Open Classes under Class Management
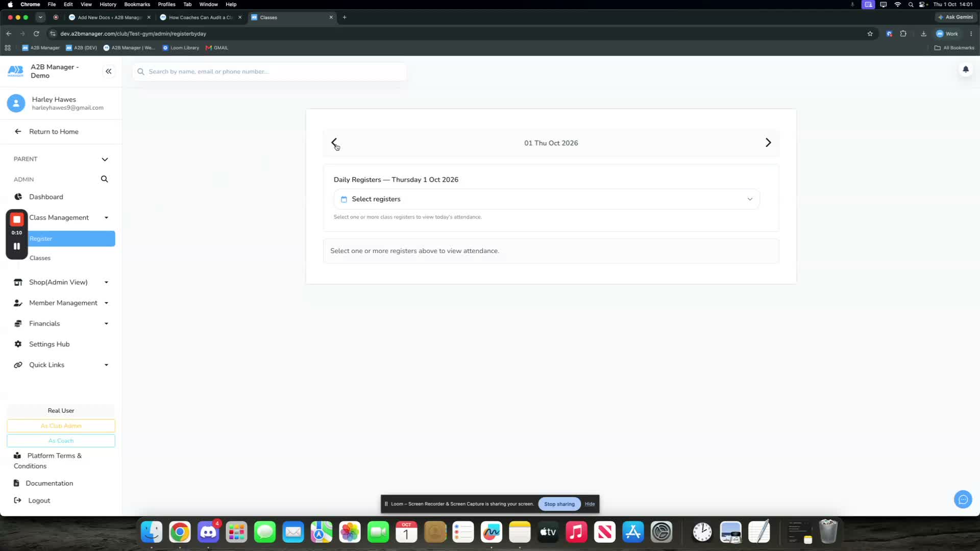 pyautogui.click(x=40, y=258)
